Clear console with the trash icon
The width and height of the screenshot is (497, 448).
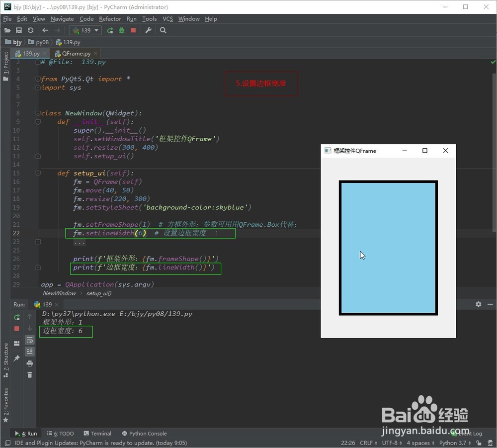(x=30, y=375)
